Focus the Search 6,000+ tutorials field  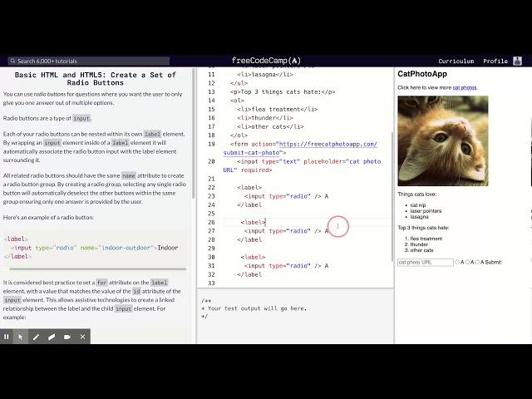pyautogui.click(x=89, y=61)
